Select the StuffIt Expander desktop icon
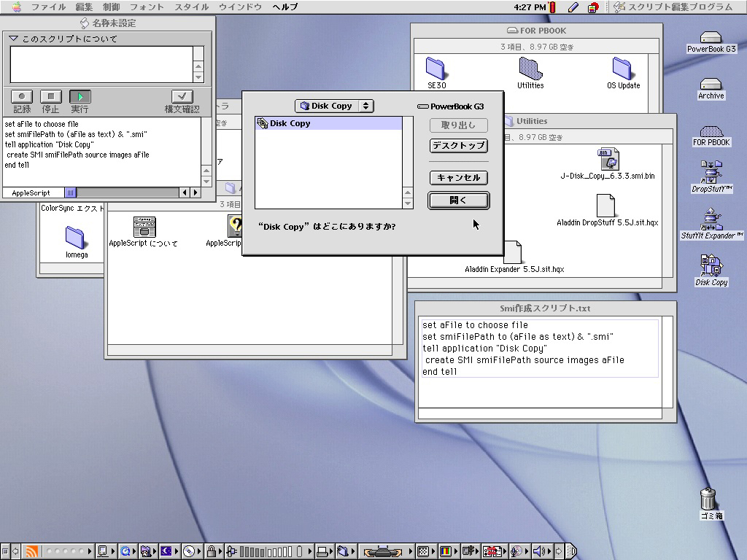Screen dimensions: 747x560 click(x=711, y=219)
